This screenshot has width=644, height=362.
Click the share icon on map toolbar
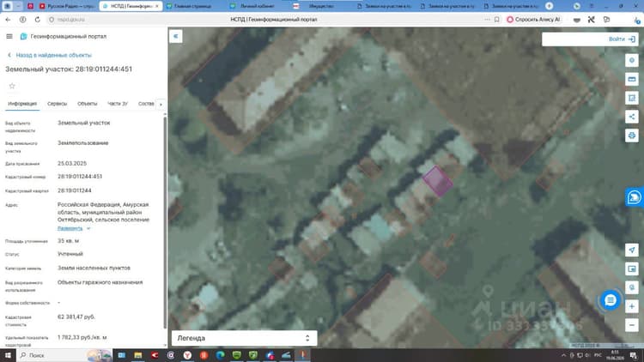pos(632,117)
